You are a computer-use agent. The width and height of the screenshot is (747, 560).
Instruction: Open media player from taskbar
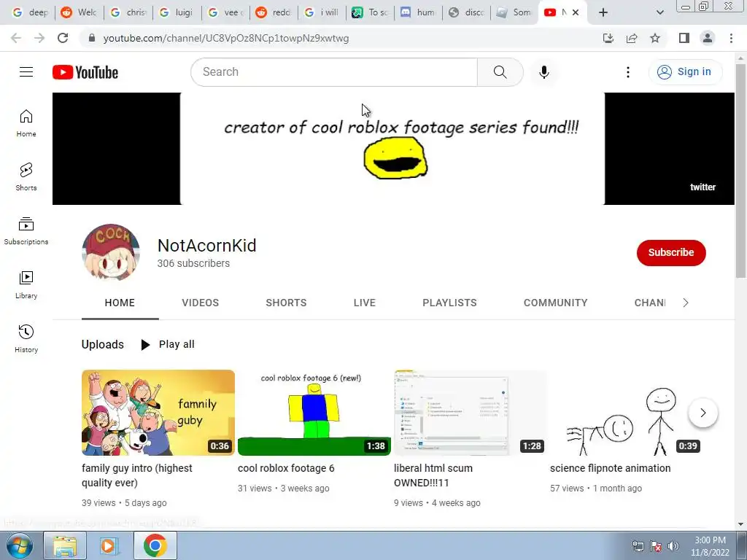[x=109, y=545]
